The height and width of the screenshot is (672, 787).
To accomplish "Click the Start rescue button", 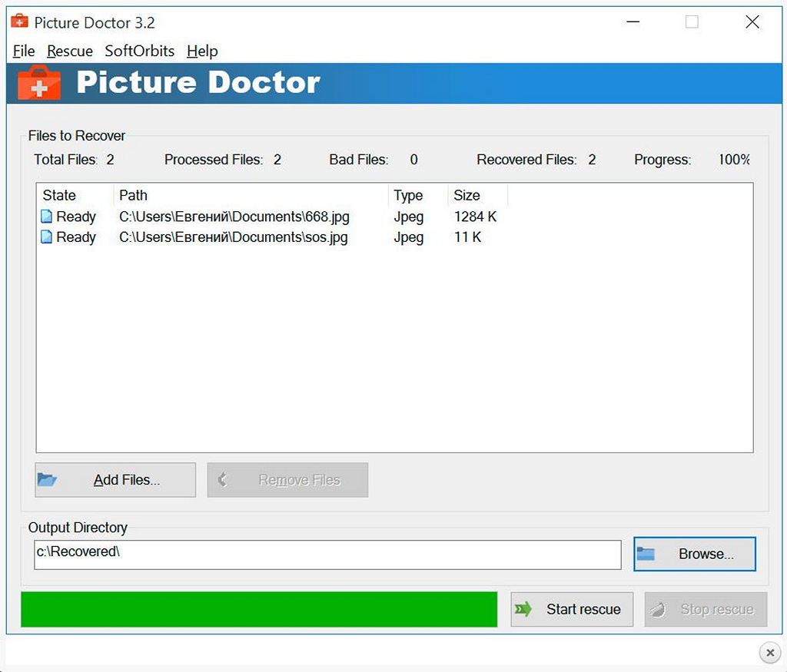I will [x=572, y=609].
